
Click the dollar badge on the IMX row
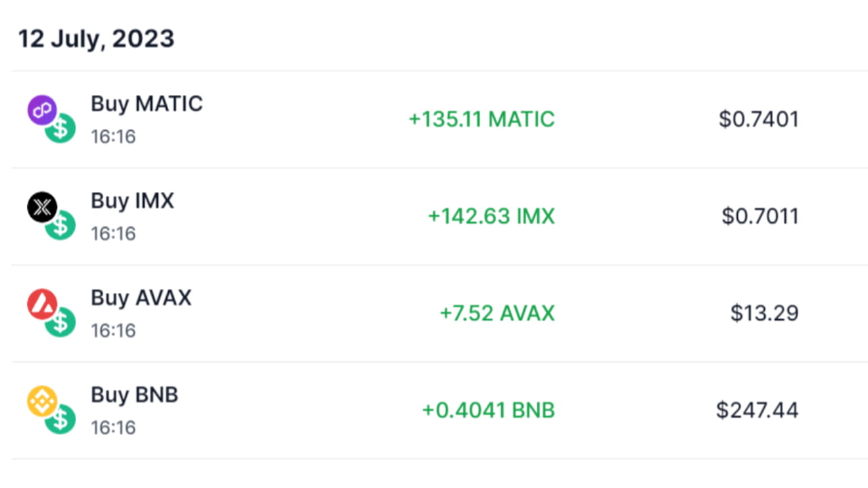[60, 224]
